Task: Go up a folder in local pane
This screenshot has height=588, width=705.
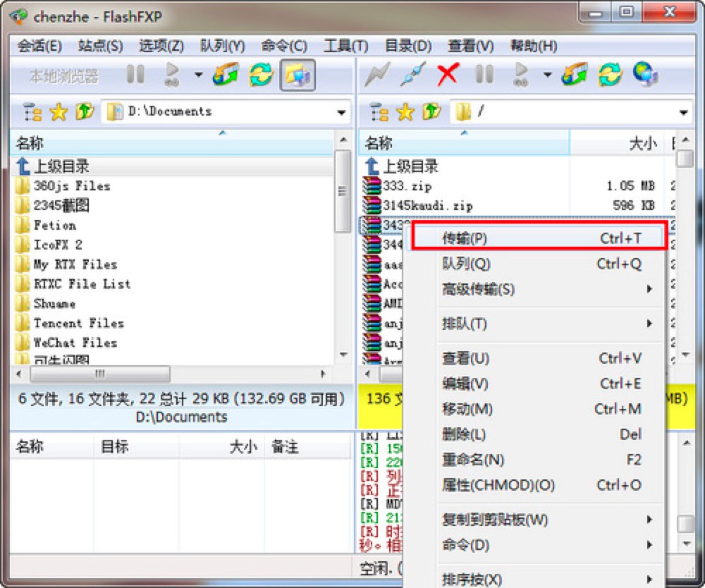Action: (85, 111)
